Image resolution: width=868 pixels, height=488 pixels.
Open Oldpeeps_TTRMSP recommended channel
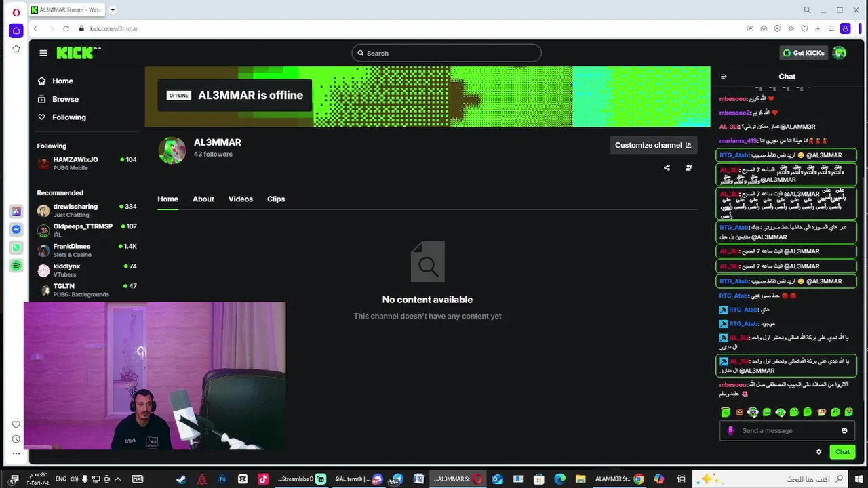coord(87,230)
